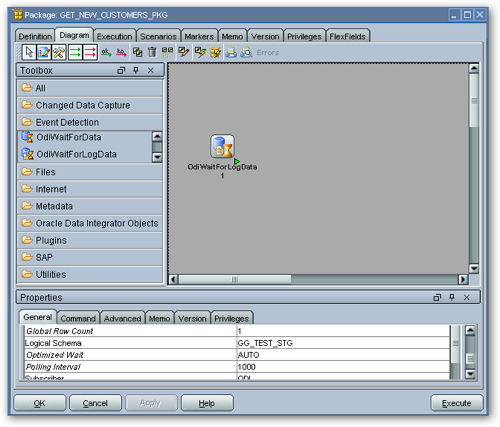
Task: Select the OdiWaitForLogData 1 step in diagram
Action: tap(222, 147)
